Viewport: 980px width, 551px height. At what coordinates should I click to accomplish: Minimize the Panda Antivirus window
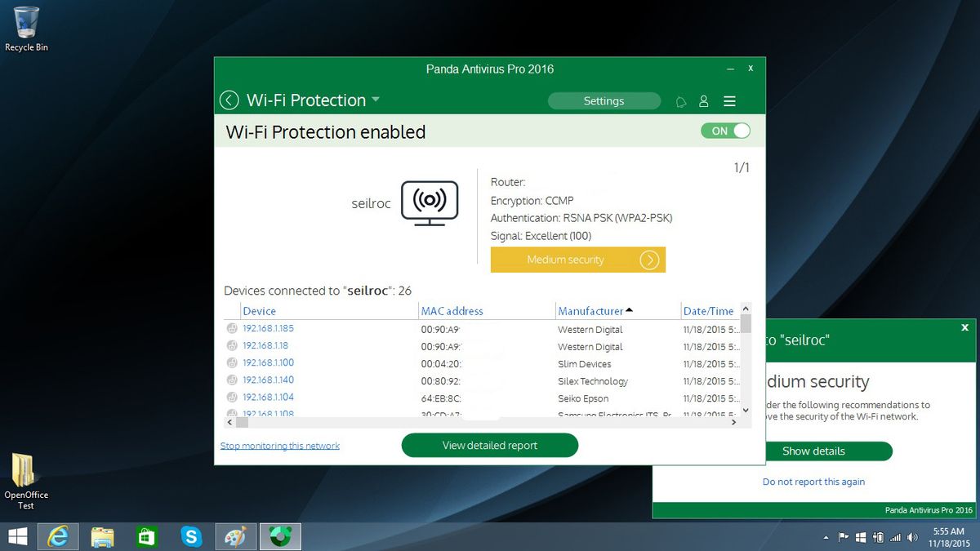[x=729, y=69]
